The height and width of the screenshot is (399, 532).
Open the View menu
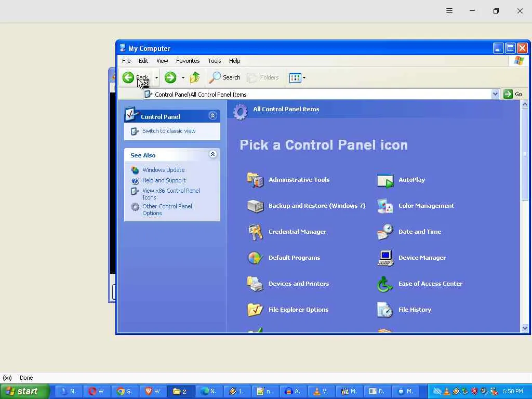(162, 61)
